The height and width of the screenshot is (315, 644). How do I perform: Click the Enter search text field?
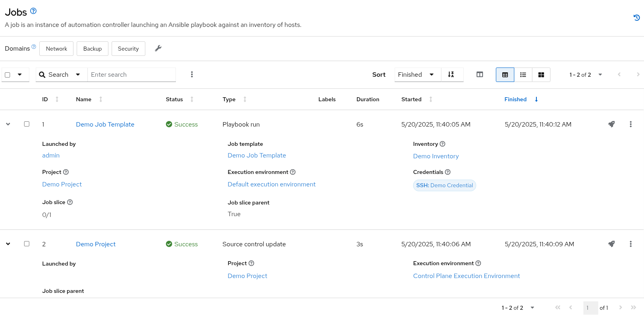[x=131, y=75]
